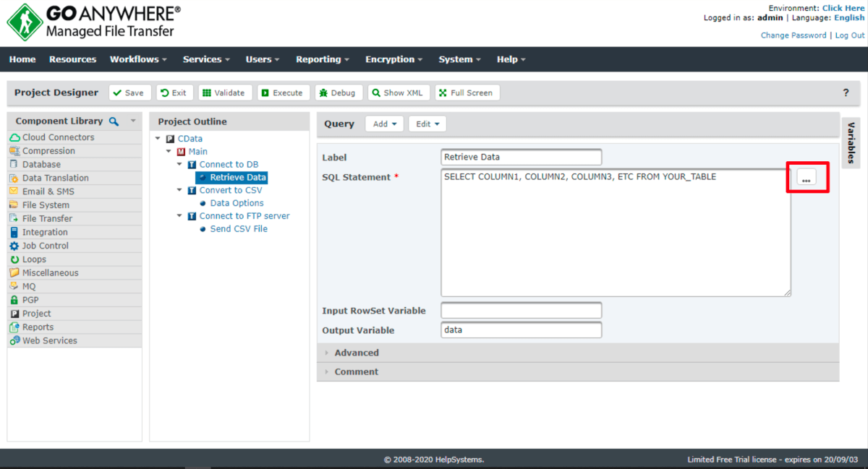
Task: Click the Data Translation category icon
Action: point(15,178)
